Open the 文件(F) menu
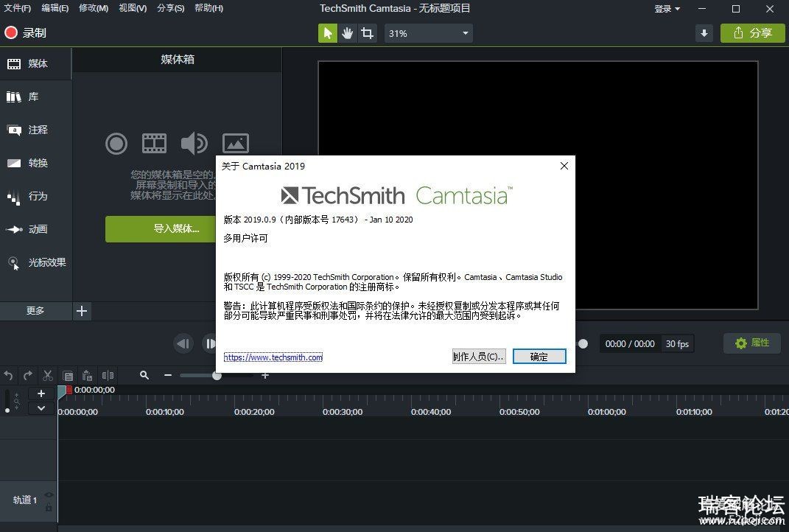The height and width of the screenshot is (532, 789). [17, 8]
